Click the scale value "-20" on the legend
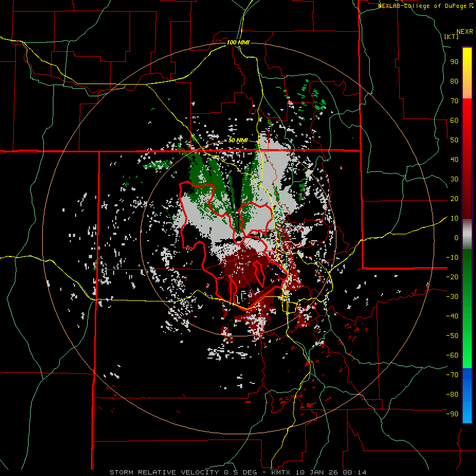This screenshot has height=476, width=476. click(x=452, y=277)
